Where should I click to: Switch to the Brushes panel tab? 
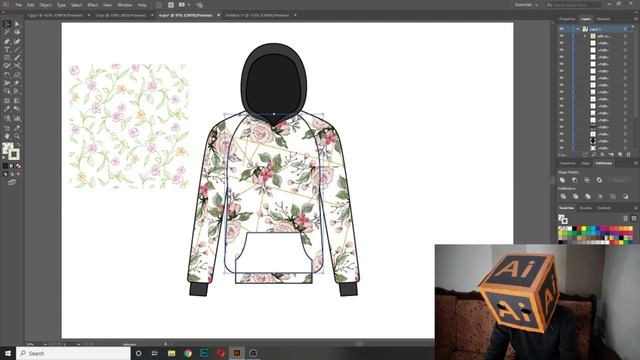coord(585,208)
